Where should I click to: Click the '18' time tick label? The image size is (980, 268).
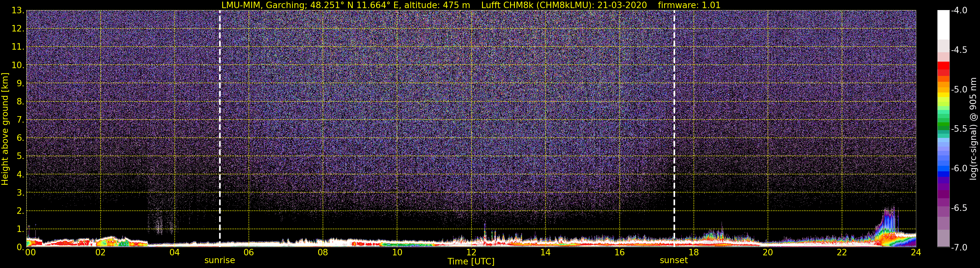[694, 252]
